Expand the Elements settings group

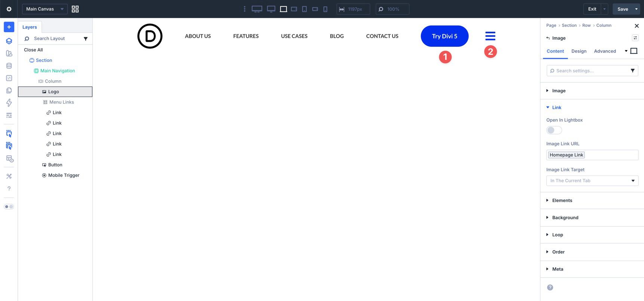coord(592,201)
